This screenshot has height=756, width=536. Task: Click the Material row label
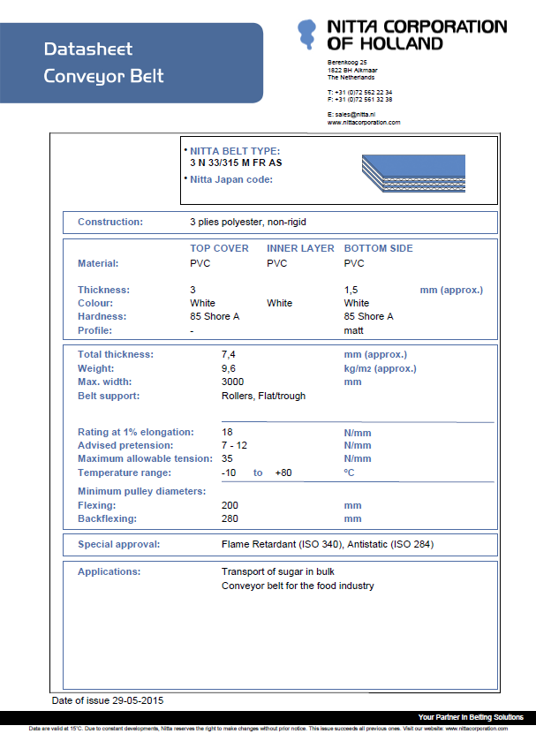tap(98, 263)
